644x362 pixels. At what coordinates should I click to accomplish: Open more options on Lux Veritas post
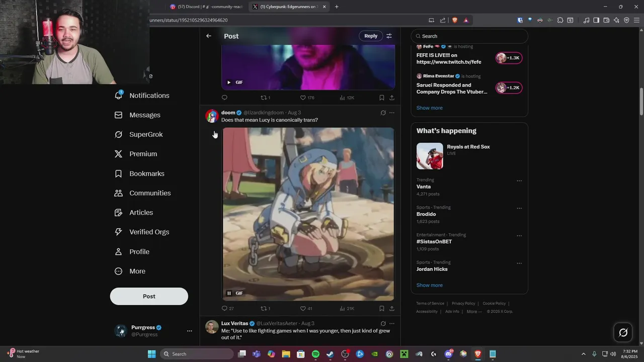tap(392, 323)
